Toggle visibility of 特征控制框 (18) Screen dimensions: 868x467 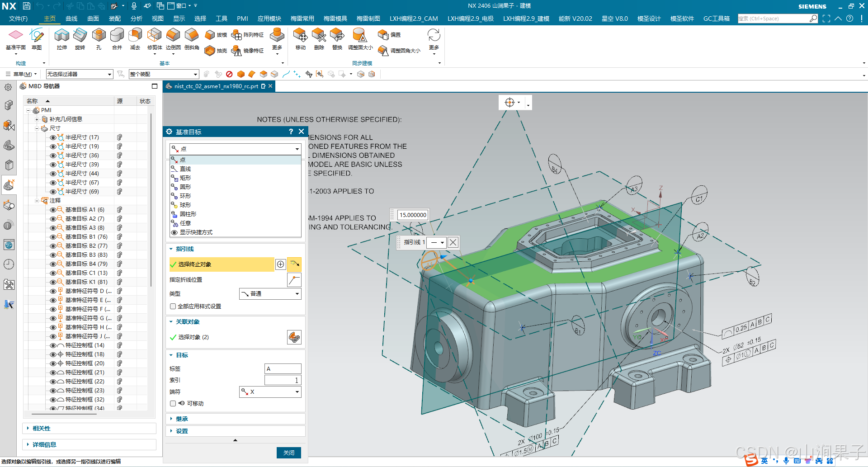(x=53, y=354)
